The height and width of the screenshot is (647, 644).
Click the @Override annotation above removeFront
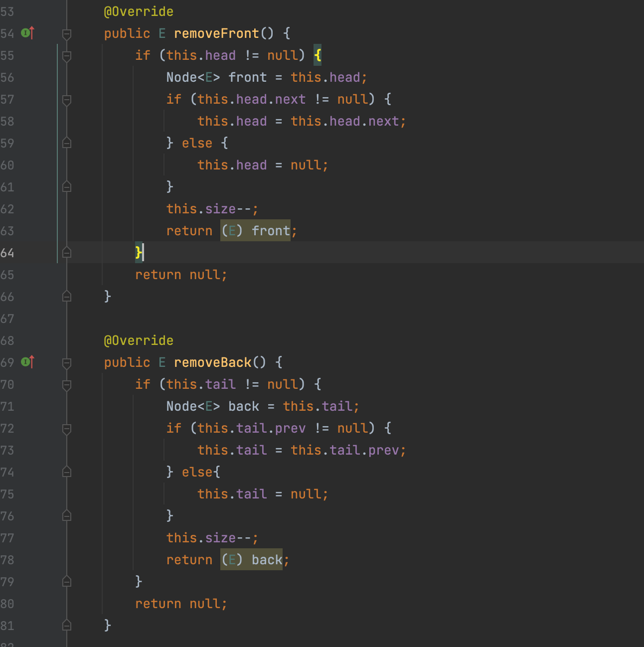139,11
